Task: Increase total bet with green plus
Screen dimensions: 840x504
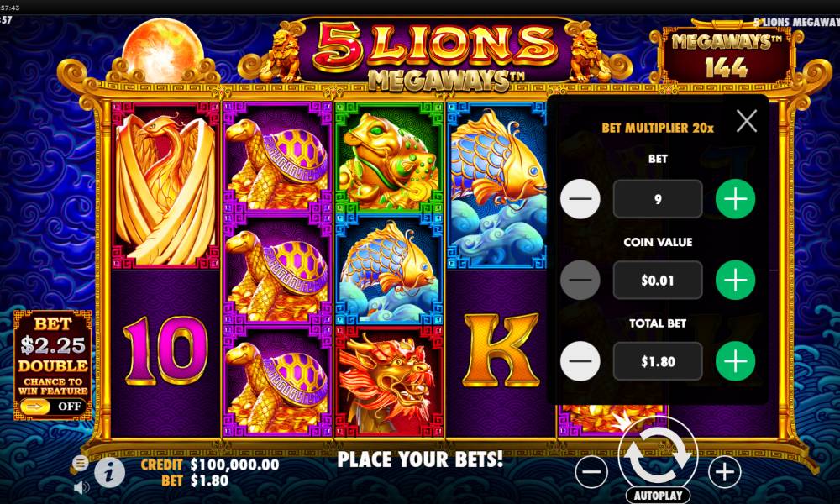Action: point(736,361)
